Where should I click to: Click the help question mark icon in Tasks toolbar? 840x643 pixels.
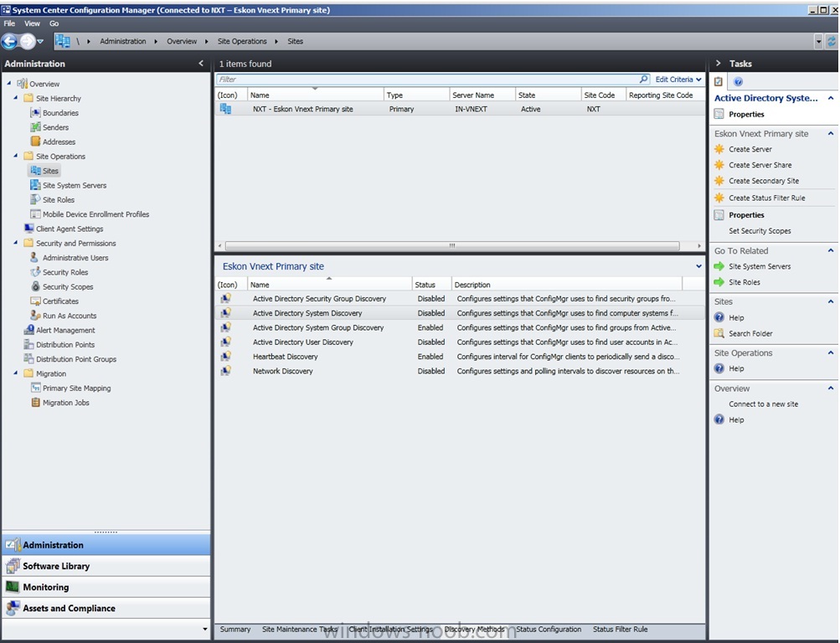(x=738, y=81)
